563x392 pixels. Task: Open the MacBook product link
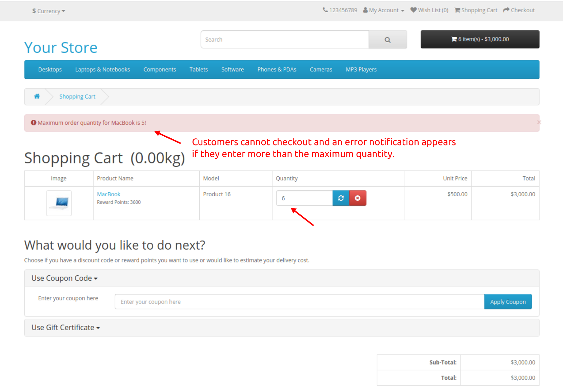(x=108, y=194)
